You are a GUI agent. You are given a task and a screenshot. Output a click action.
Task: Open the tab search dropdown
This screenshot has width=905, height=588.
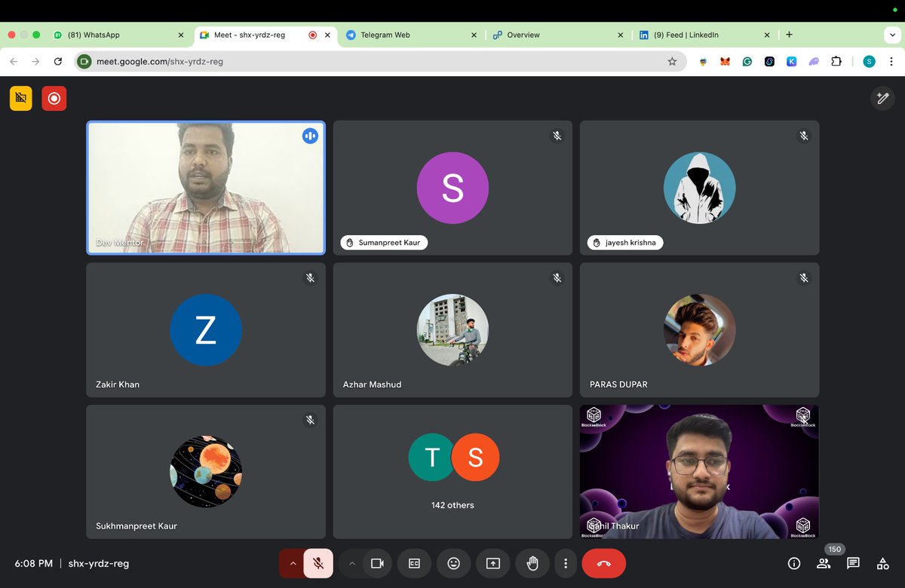[892, 35]
